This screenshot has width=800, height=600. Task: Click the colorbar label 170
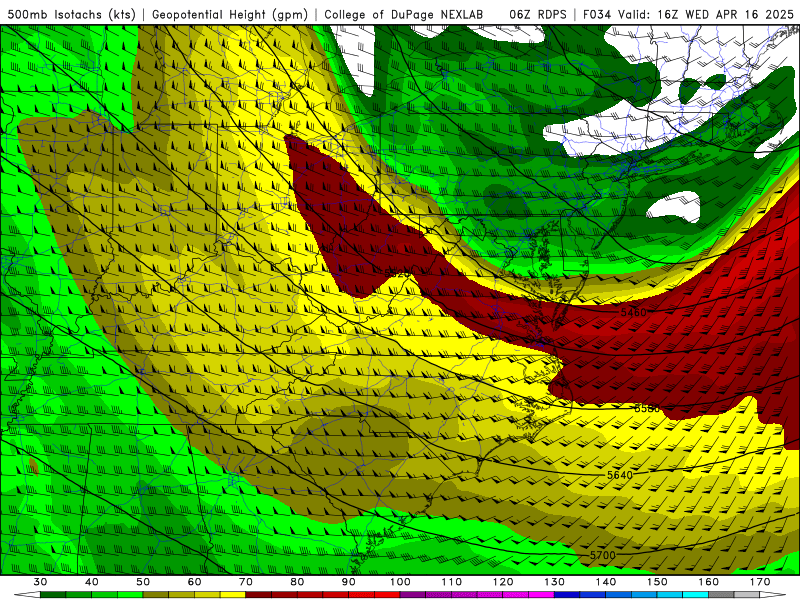[760, 582]
